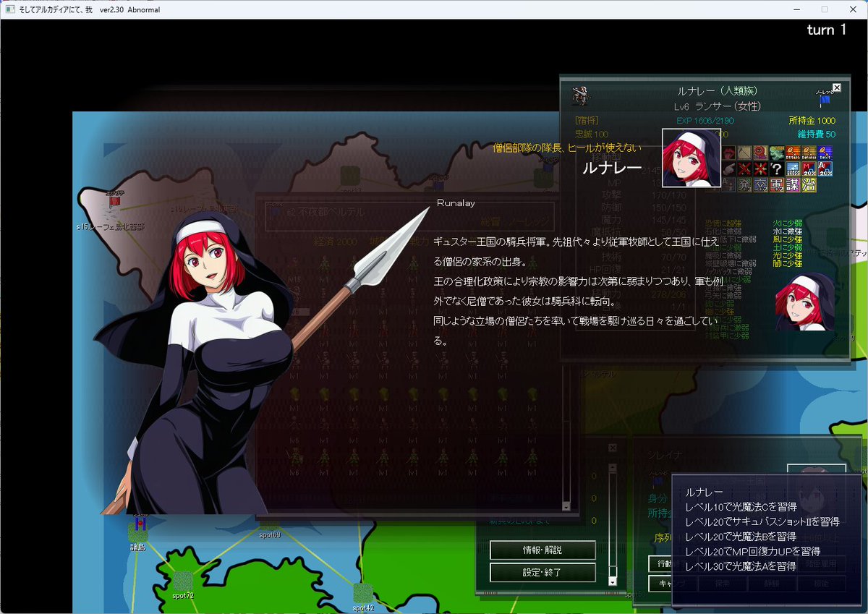868x614 pixels.
Task: Select the spot42 map node
Action: tap(363, 593)
